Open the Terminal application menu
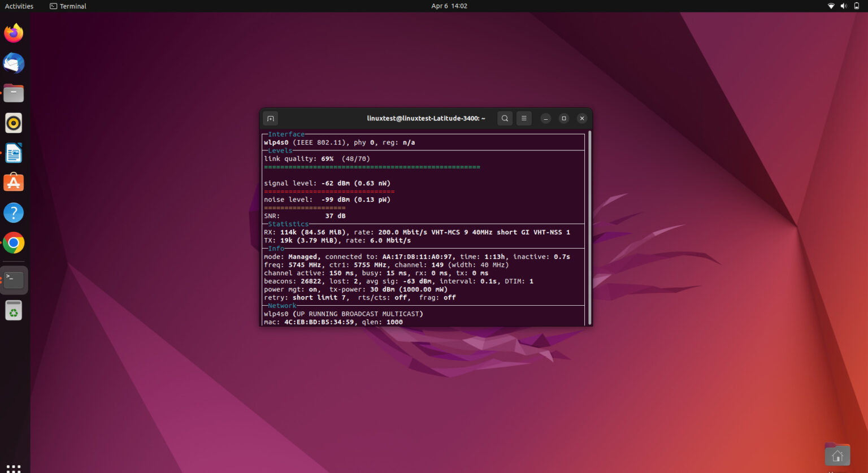 (67, 6)
